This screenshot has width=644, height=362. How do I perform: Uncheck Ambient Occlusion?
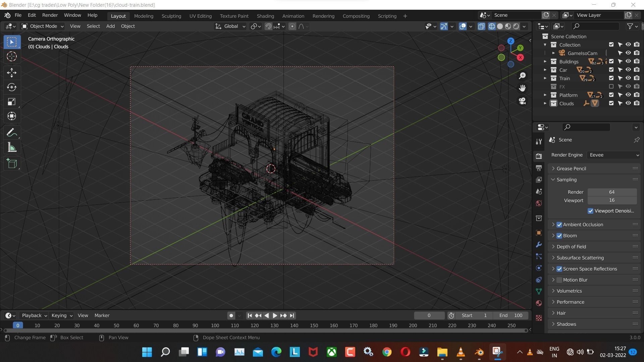point(559,225)
